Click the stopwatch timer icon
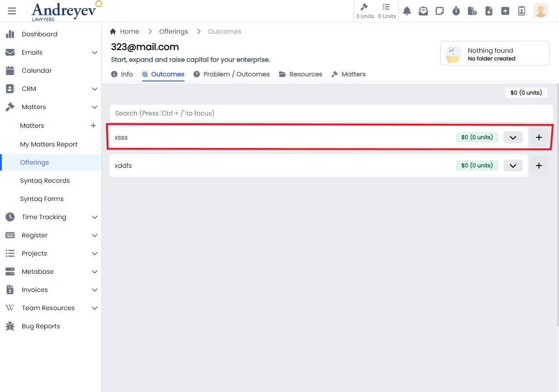This screenshot has width=559, height=392. (x=456, y=11)
